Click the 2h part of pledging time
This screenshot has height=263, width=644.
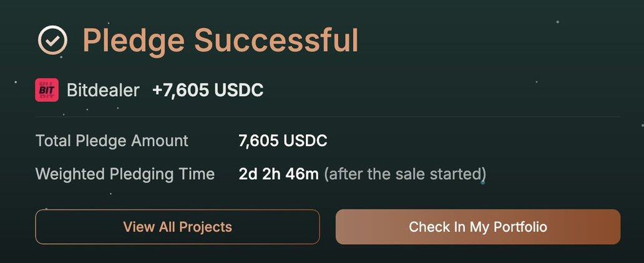tap(272, 174)
